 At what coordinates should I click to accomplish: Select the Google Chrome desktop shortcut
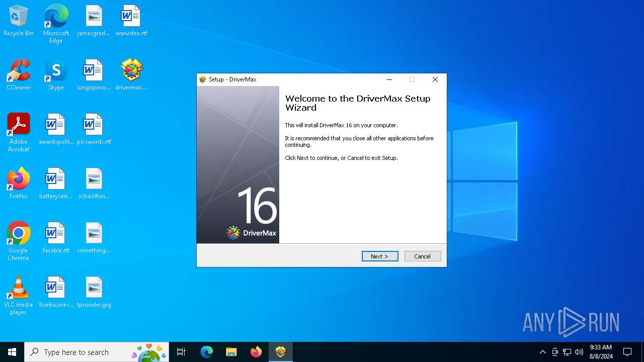click(x=19, y=241)
